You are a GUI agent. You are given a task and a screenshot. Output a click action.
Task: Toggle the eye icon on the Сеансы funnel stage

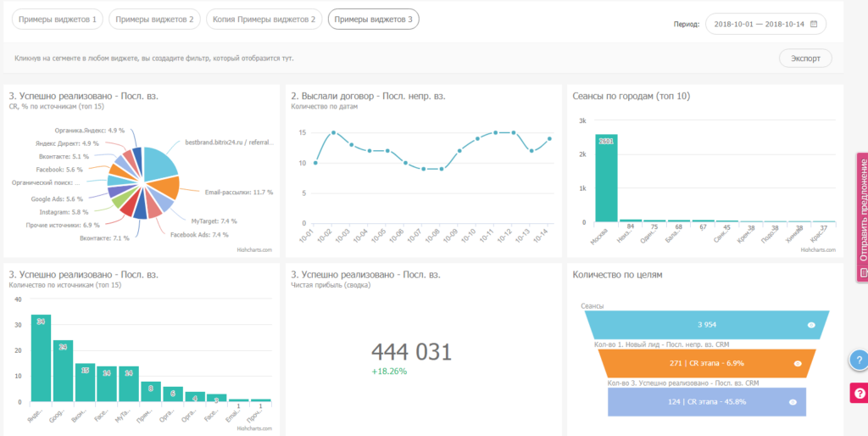pyautogui.click(x=811, y=325)
